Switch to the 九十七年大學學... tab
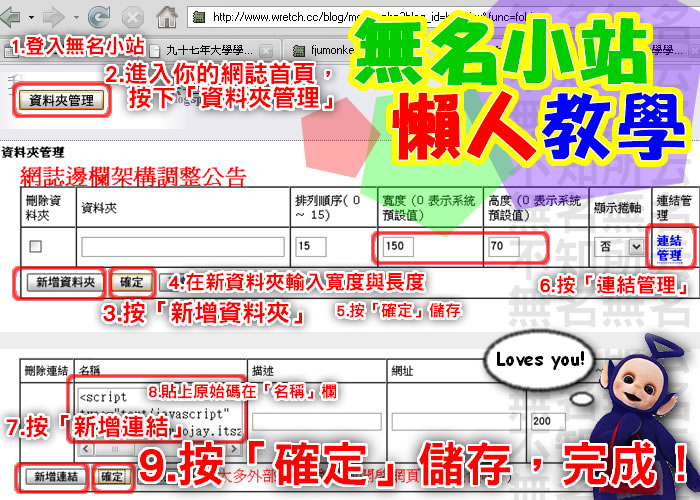The width and height of the screenshot is (700, 500). pos(210,50)
